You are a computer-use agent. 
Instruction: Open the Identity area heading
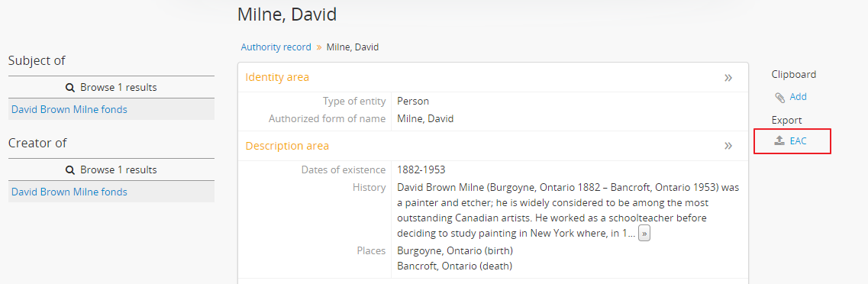tap(277, 78)
